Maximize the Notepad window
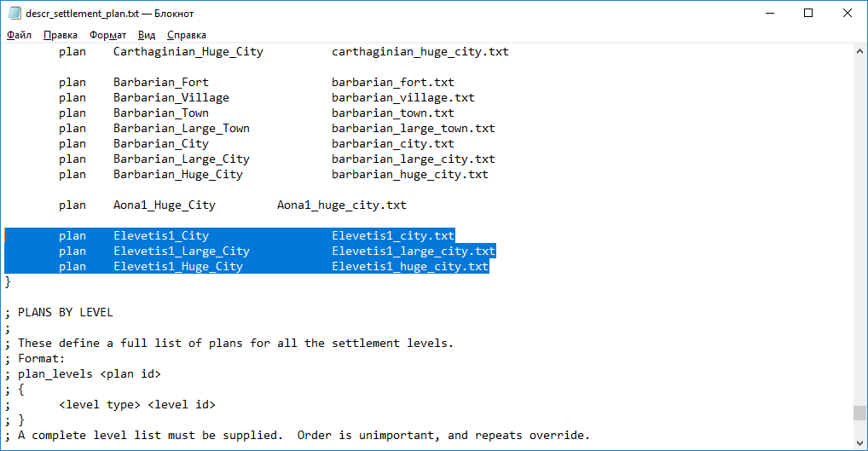The image size is (868, 451). click(808, 13)
